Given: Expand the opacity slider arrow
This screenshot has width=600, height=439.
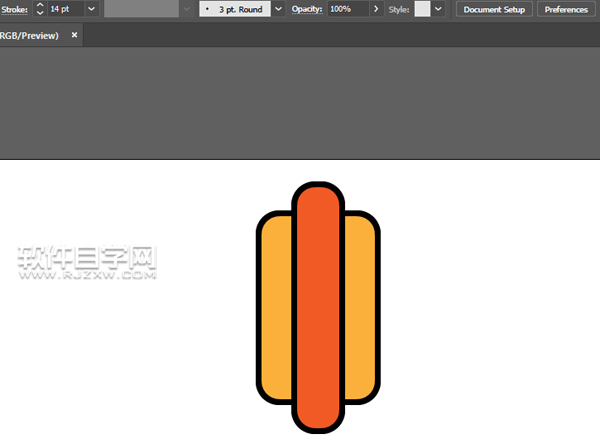Looking at the screenshot, I should coord(376,9).
